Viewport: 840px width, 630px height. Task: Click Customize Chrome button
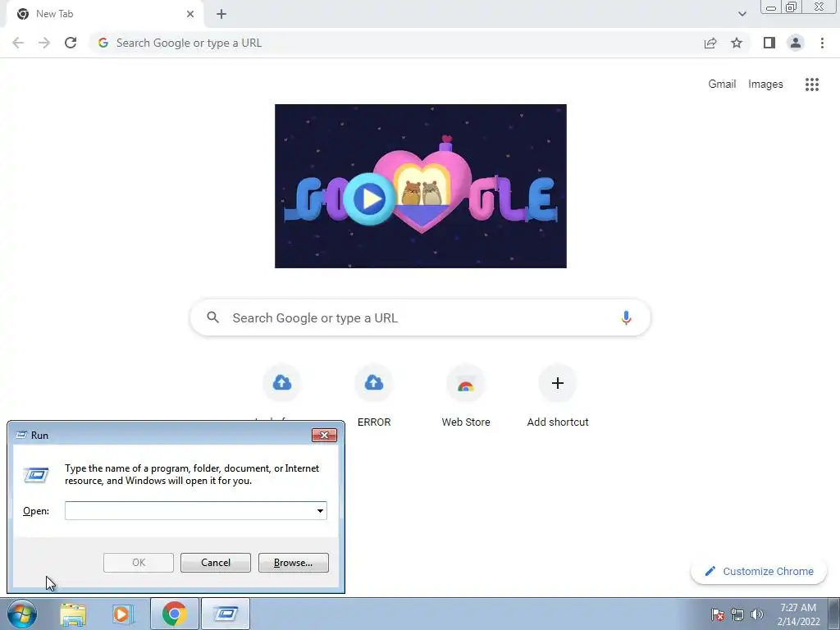[759, 571]
